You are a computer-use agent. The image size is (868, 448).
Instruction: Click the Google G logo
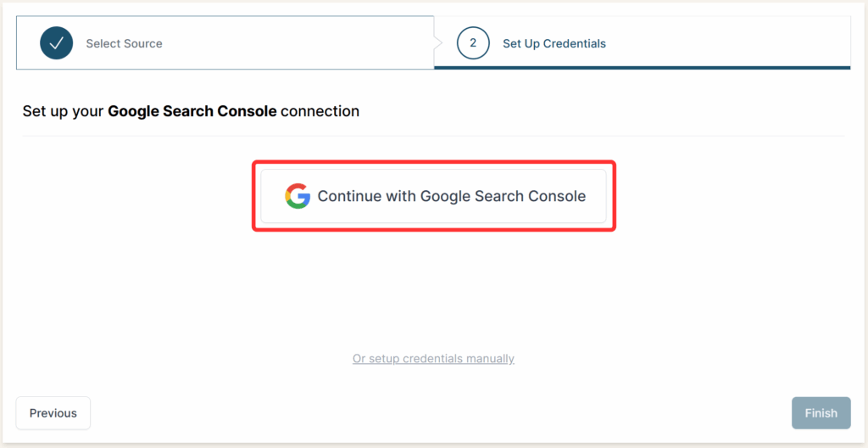point(298,196)
